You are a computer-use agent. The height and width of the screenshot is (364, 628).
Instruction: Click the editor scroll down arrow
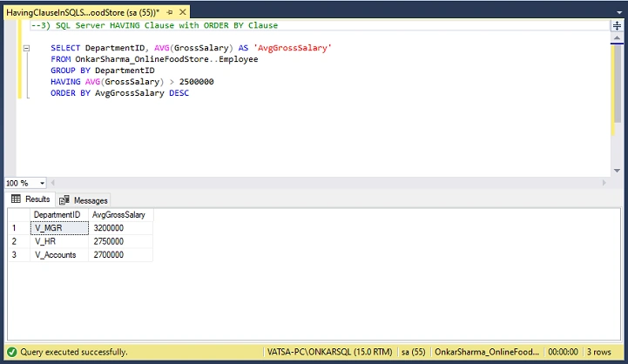[x=617, y=171]
